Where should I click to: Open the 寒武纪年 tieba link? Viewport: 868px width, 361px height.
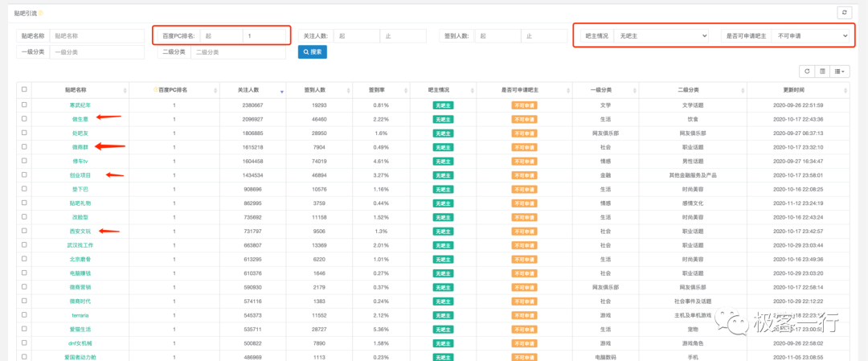pos(80,105)
